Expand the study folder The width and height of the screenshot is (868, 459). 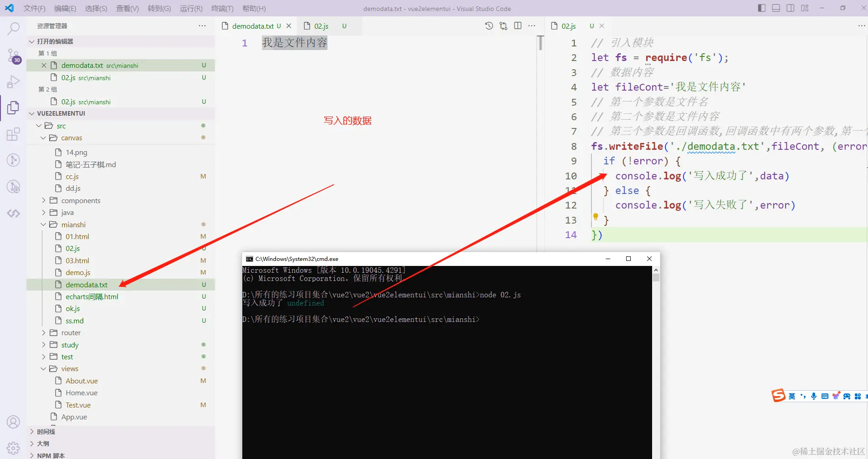(121, 345)
